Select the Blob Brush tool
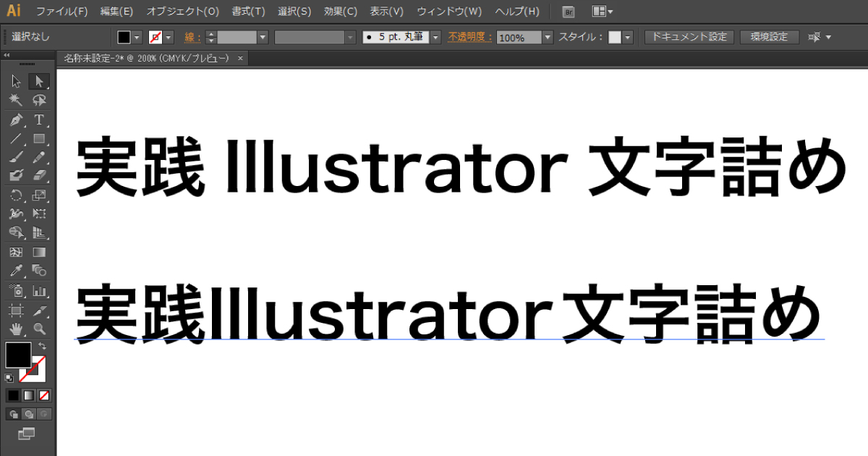868x456 pixels. 16,176
